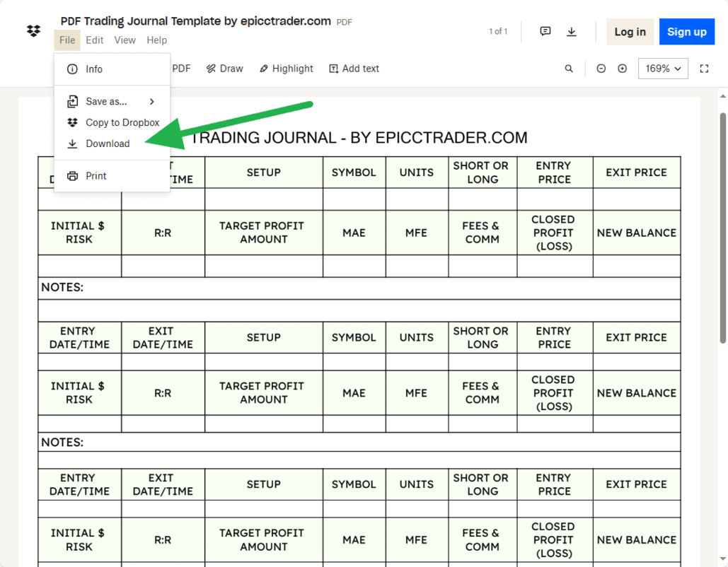Open the comments panel icon
The image size is (728, 567).
(545, 31)
